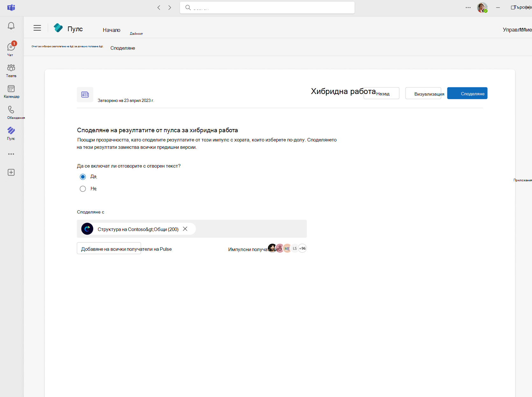Screen dimensions: 532x397
Task: Open notifications via the bell icon
Action: 11,26
